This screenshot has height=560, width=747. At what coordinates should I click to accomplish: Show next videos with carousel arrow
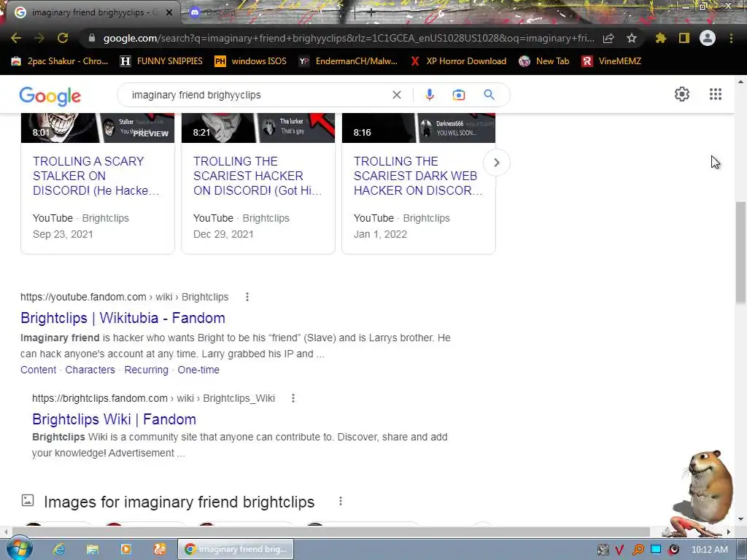pos(496,163)
